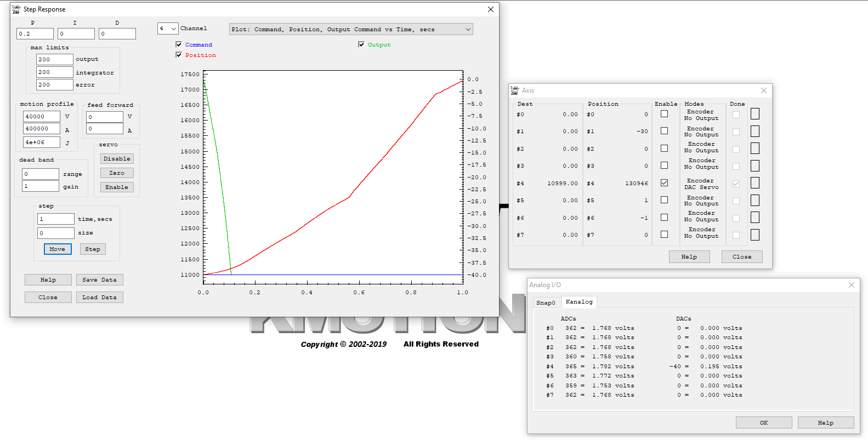This screenshot has height=440, width=868.
Task: Open the Channel number dropdown
Action: tap(168, 28)
